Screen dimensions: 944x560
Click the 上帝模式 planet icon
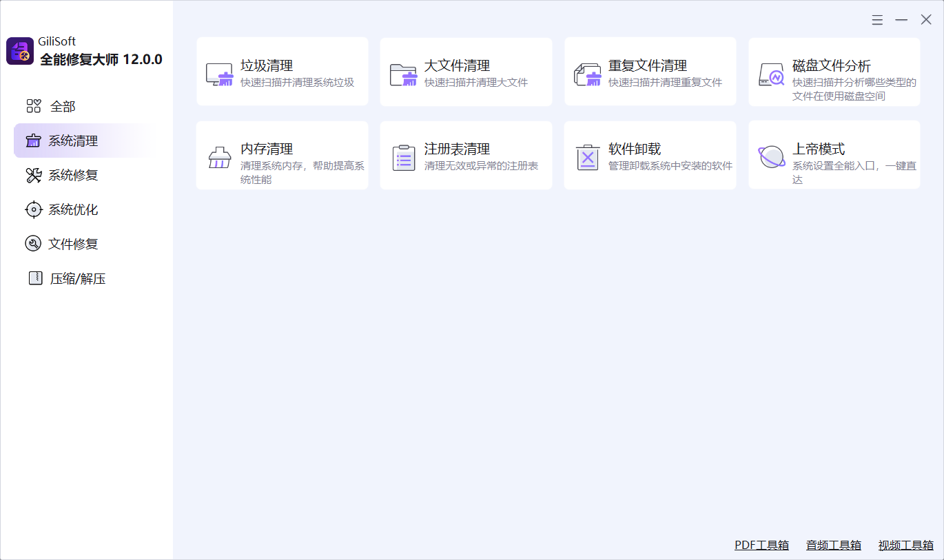772,157
